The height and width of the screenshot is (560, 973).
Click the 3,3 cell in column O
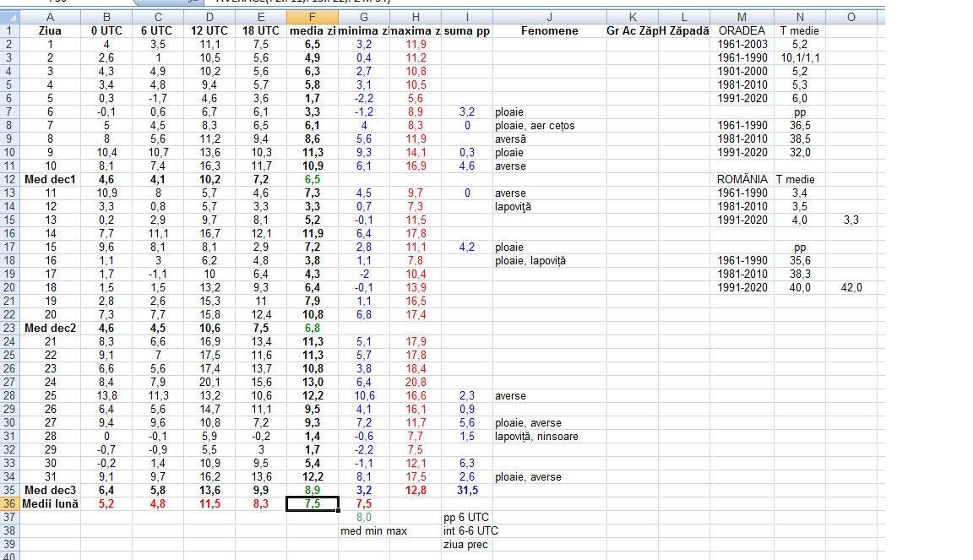851,220
